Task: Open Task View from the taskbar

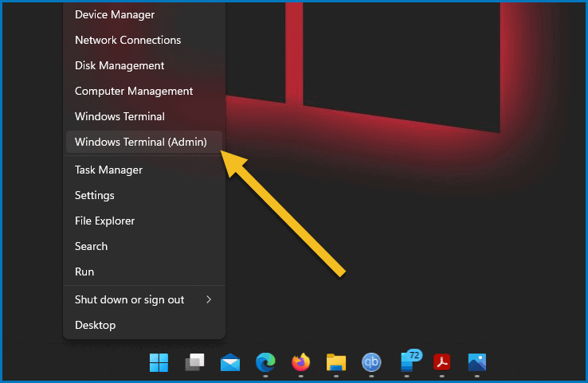Action: click(195, 362)
